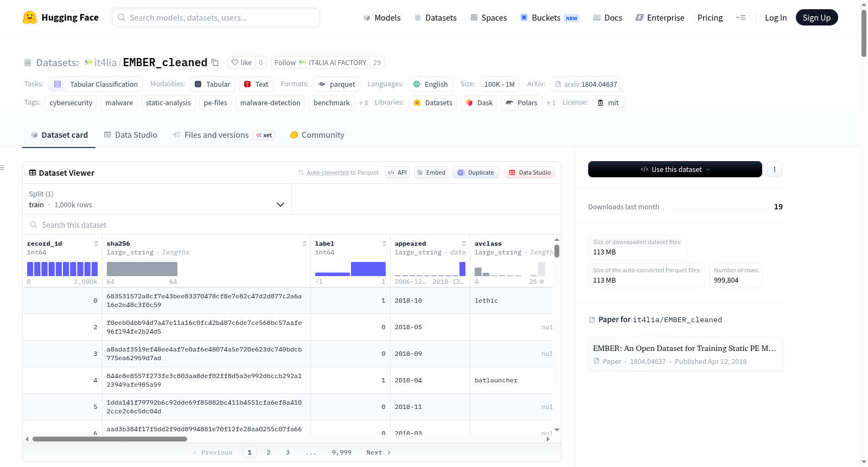Open the mit license tag
The image size is (868, 467).
click(x=608, y=103)
